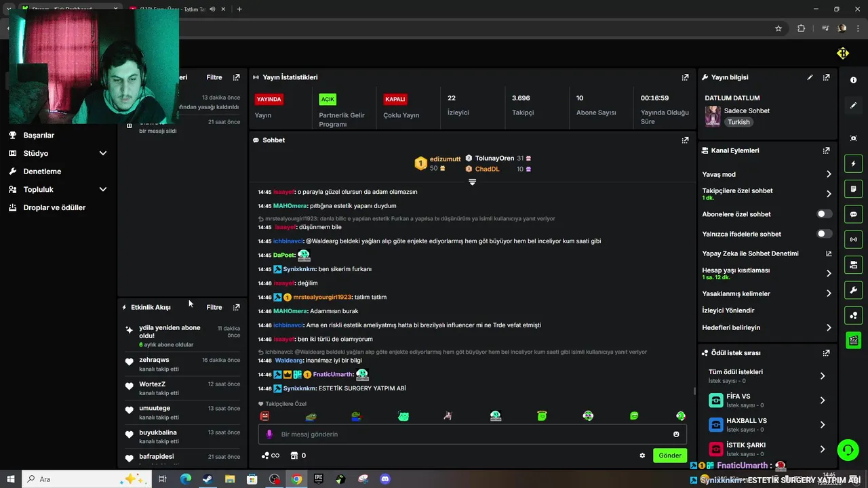The width and height of the screenshot is (868, 488).
Task: Open Yasaklanmış kelimeler options arrow
Action: (x=829, y=293)
